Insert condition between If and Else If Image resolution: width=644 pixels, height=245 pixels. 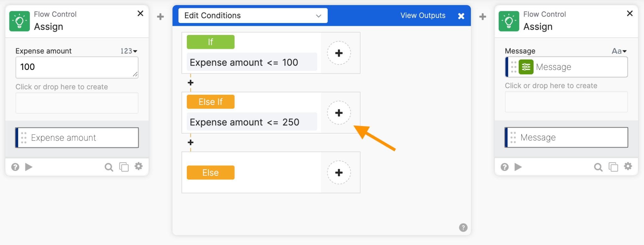[191, 83]
